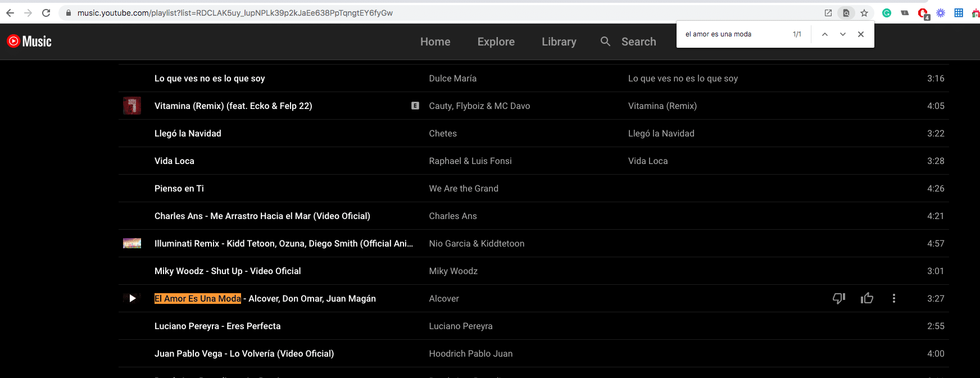
Task: Play El Amor Es Una Moda track
Action: tap(132, 298)
